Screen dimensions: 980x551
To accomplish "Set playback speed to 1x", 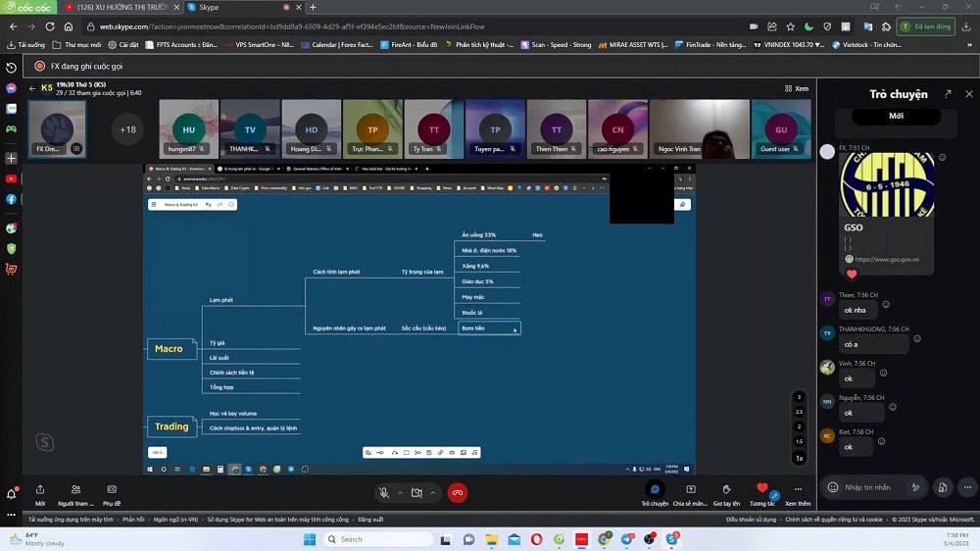I will 799,459.
